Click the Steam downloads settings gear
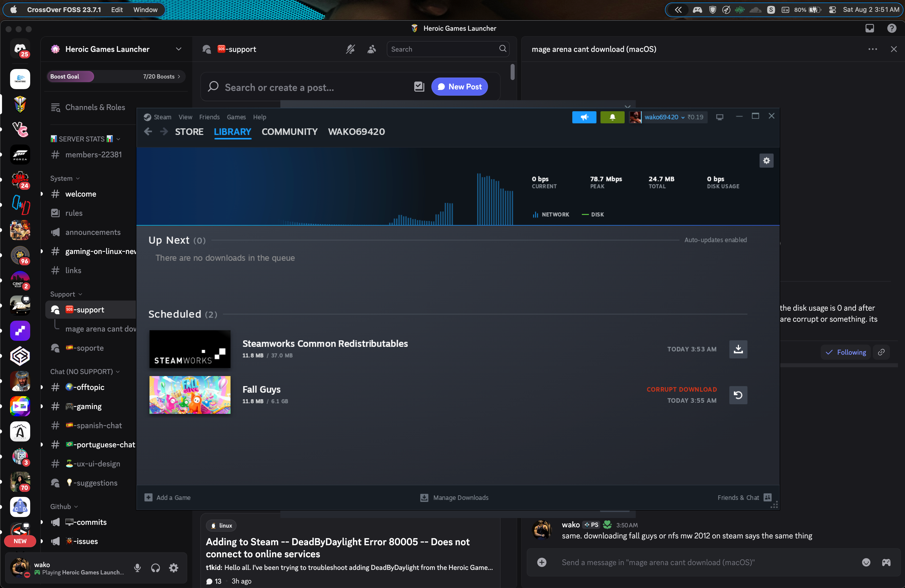Viewport: 905px width, 588px height. [766, 161]
